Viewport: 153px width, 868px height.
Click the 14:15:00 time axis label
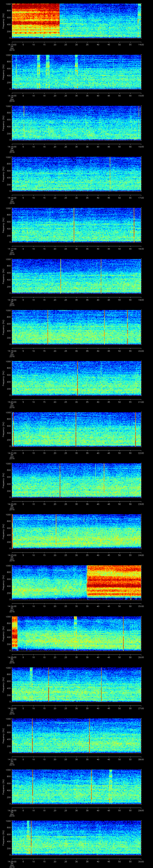12,146
